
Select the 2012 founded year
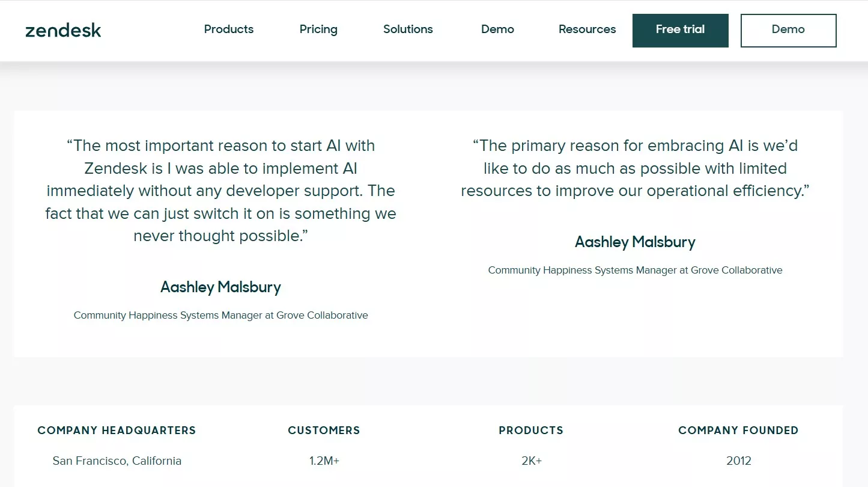tap(739, 461)
